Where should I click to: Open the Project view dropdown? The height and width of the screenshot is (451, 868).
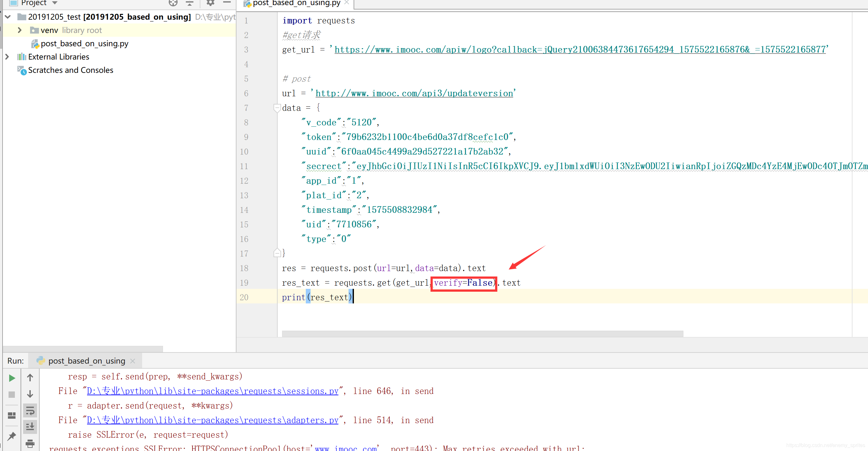click(55, 3)
